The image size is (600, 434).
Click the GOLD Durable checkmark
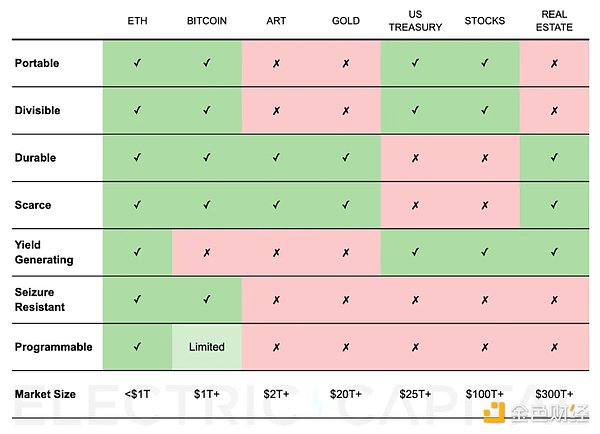coord(346,158)
